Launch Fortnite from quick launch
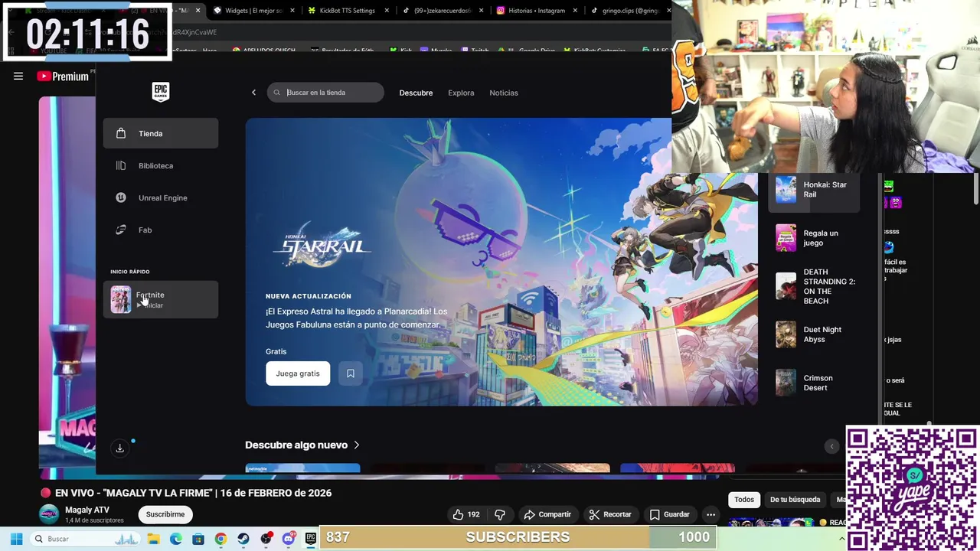The width and height of the screenshot is (980, 551). pyautogui.click(x=161, y=299)
